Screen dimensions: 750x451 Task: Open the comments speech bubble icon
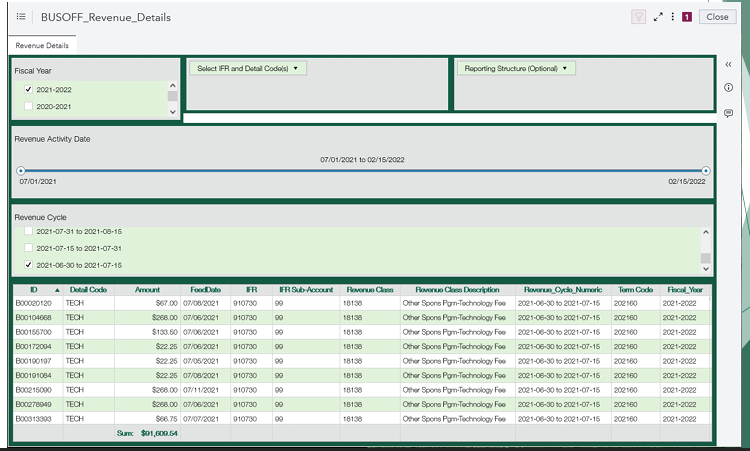728,113
